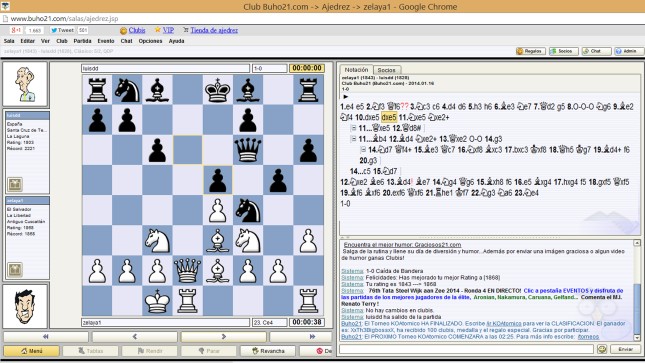The height and width of the screenshot is (363, 645).
Task: Jump to first move with rewind arrow
Action: coord(46,337)
